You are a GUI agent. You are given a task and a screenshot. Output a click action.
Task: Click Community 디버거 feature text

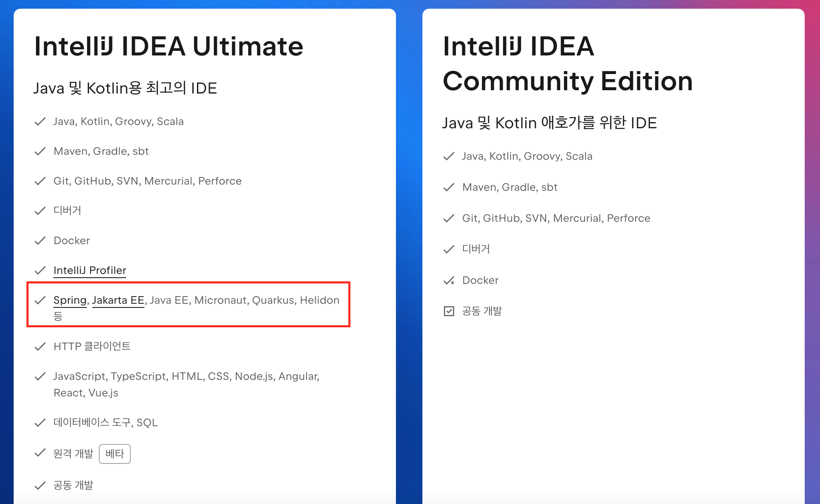pos(476,249)
